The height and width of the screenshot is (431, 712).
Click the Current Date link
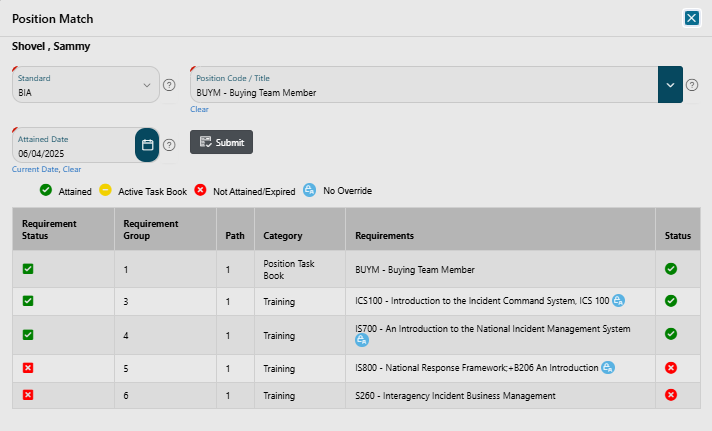tap(35, 169)
